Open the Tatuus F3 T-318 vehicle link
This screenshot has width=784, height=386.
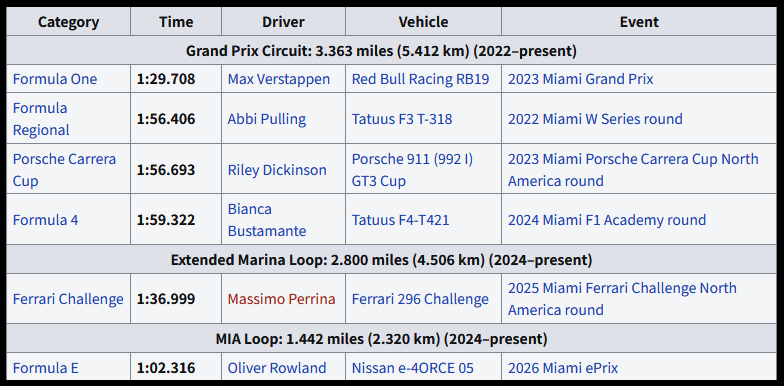(x=402, y=119)
